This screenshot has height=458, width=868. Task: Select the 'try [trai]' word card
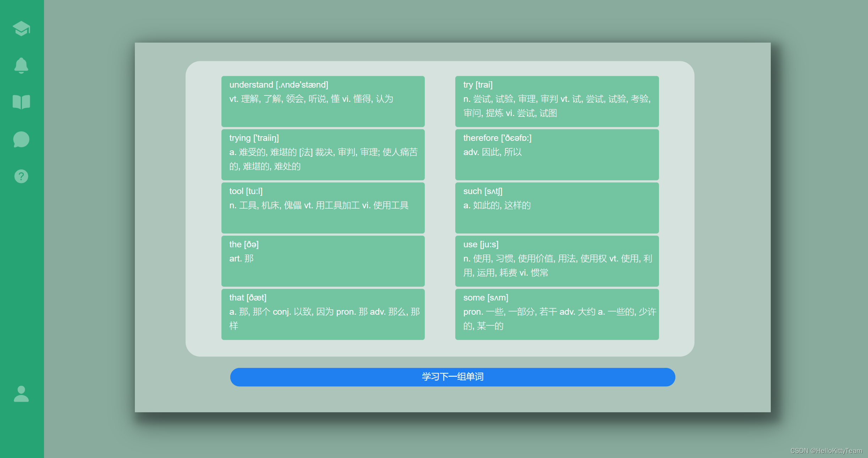[557, 101]
